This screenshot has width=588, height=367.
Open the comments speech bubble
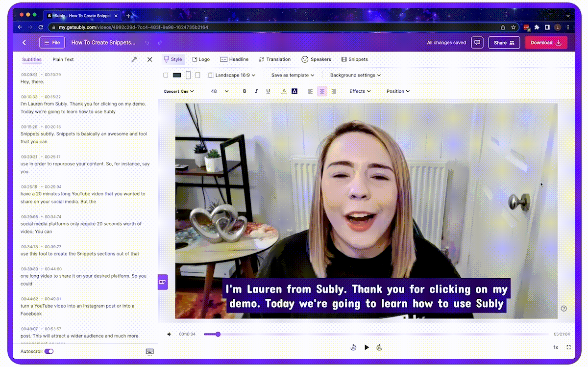tap(477, 43)
